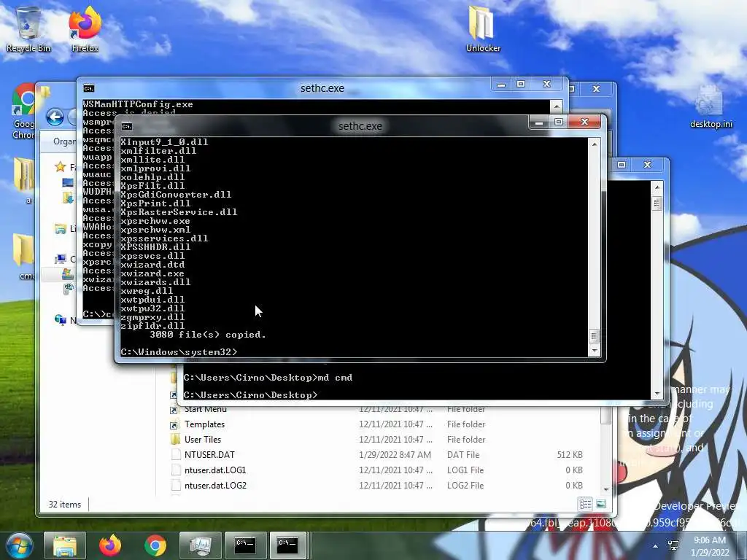The width and height of the screenshot is (747, 560).
Task: Close the Desktop command prompt window
Action: coord(647,165)
